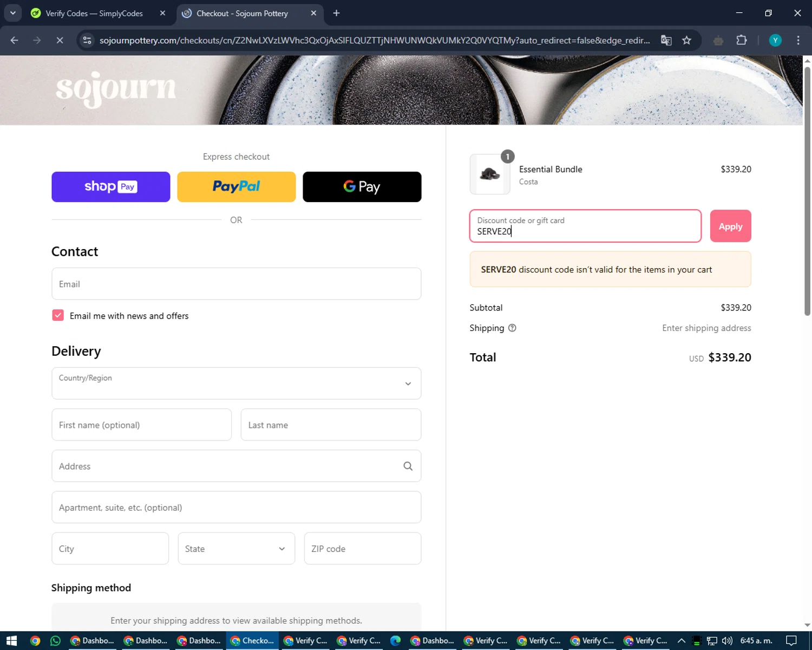Click the sojourn logo in header
The image size is (812, 650).
116,89
